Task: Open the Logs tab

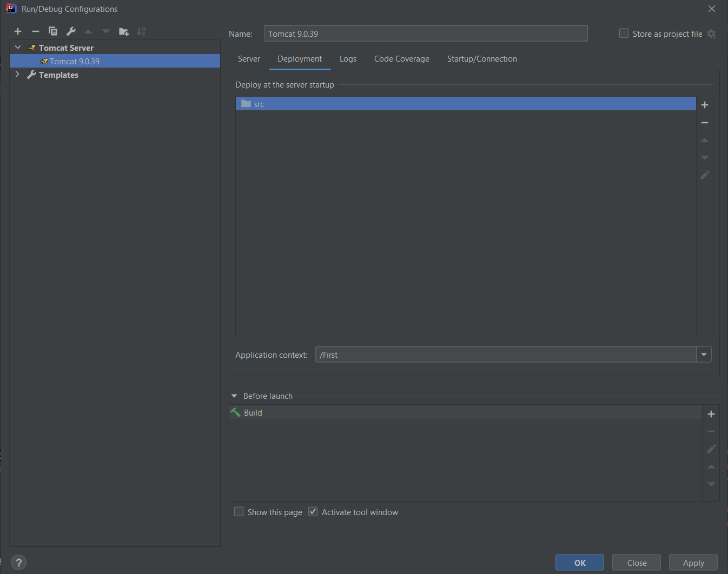Action: point(348,59)
